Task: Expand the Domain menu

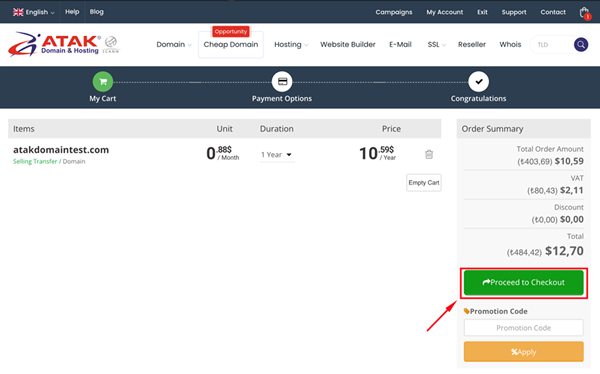Action: point(174,44)
